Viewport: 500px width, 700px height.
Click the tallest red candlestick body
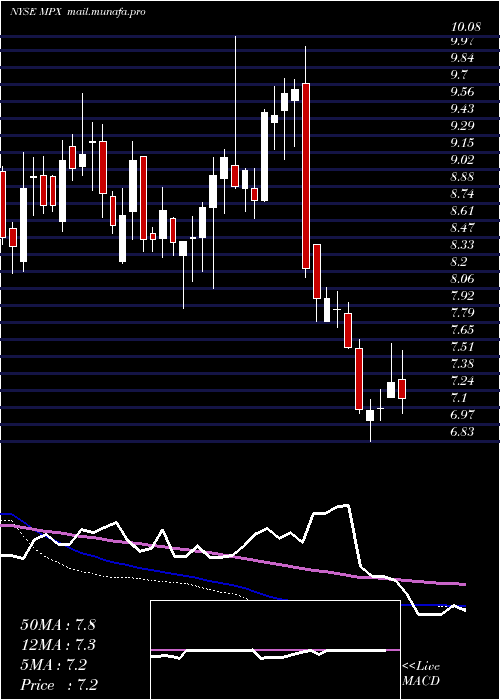point(306,176)
